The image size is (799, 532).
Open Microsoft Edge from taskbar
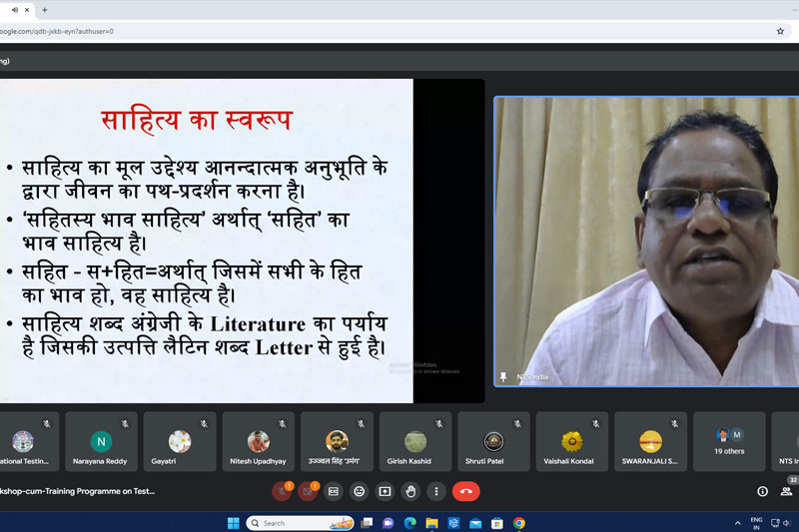[409, 523]
